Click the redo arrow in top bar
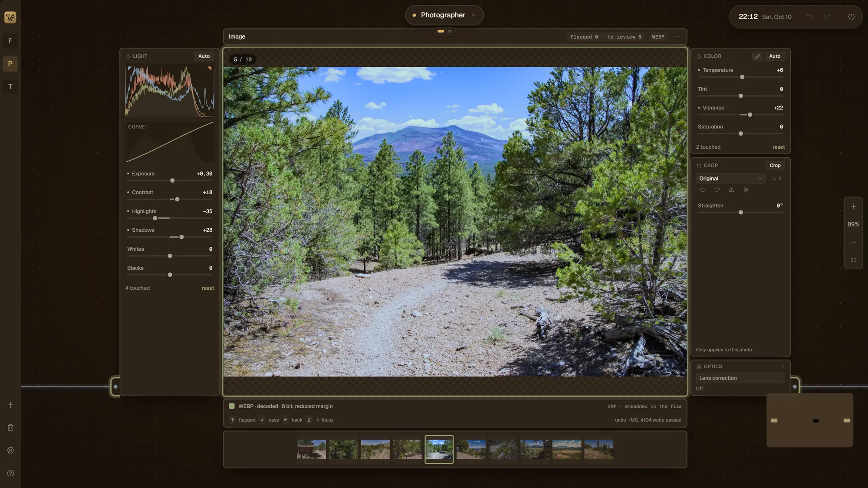This screenshot has height=488, width=868. [x=827, y=16]
